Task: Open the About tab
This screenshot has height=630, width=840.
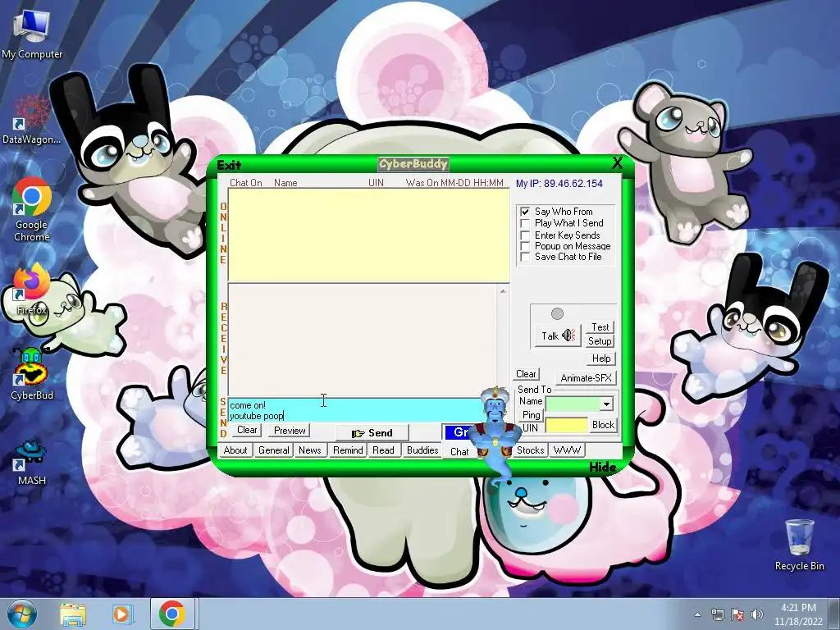Action: click(x=235, y=450)
